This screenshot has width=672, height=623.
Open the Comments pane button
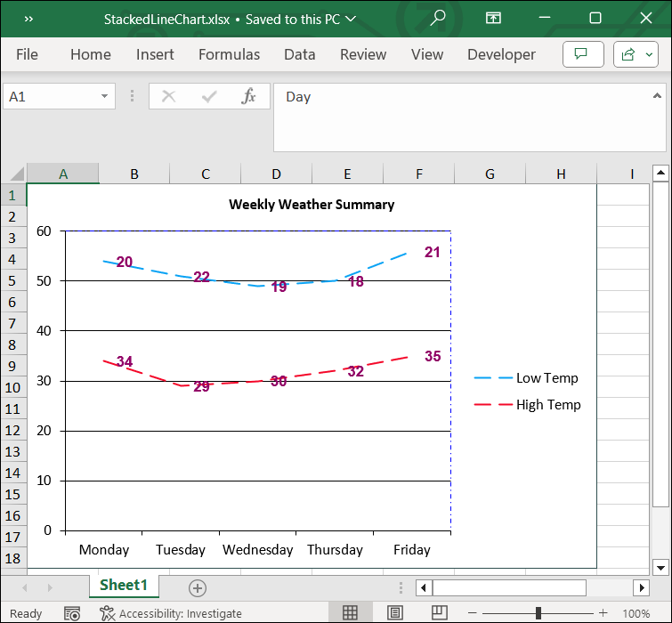click(583, 54)
